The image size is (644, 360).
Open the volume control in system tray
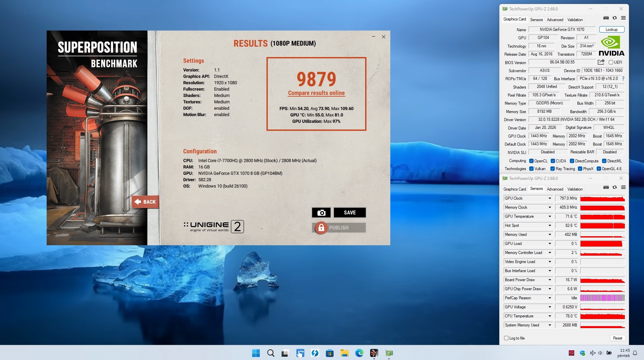click(x=600, y=353)
